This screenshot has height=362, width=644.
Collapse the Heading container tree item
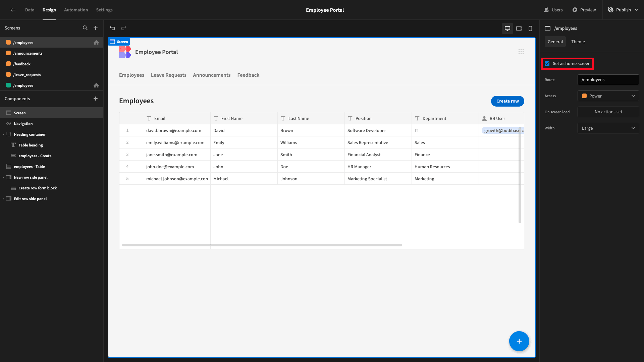coord(3,134)
